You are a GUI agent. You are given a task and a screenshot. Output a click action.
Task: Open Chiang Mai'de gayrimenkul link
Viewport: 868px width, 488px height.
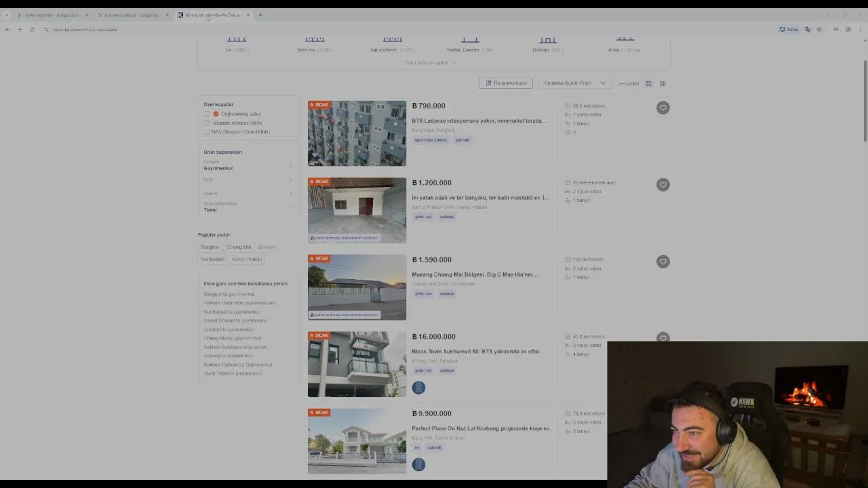pyautogui.click(x=232, y=338)
